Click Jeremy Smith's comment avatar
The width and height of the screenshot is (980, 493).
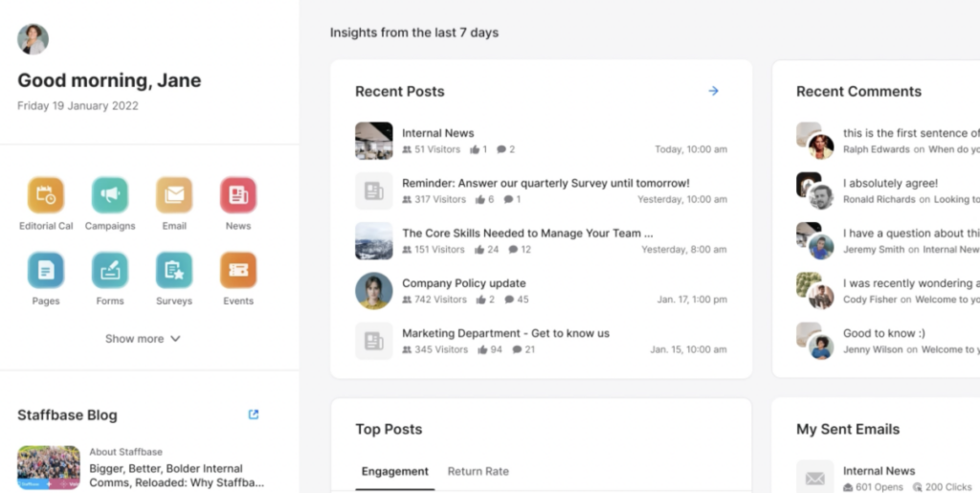coord(820,246)
